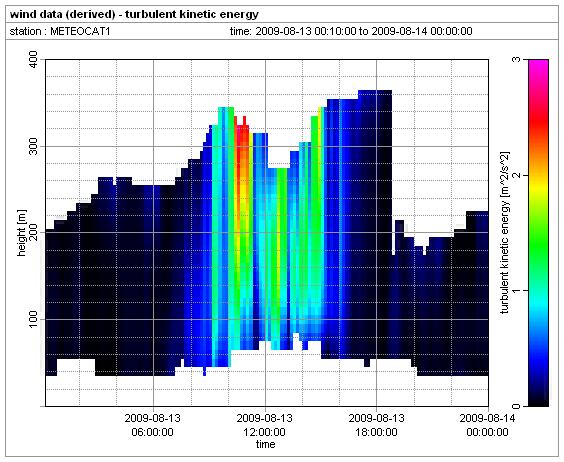Click the '2009-08-13 18:00:00' time tick label
564x462 pixels.
pyautogui.click(x=377, y=425)
